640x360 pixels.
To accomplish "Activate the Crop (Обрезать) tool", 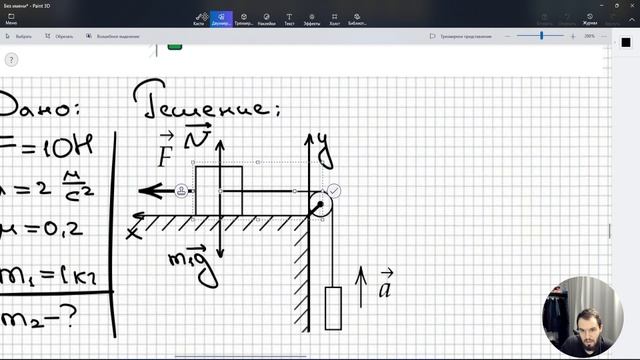I will point(59,36).
